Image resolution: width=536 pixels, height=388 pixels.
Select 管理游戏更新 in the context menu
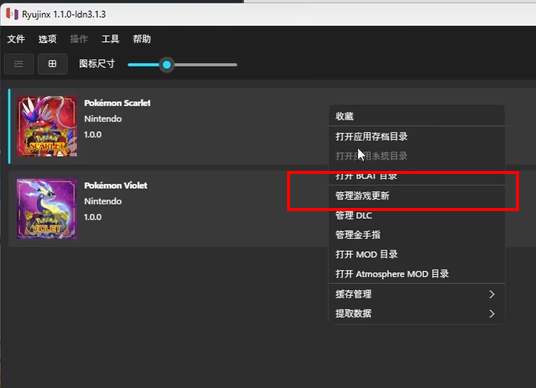click(417, 196)
